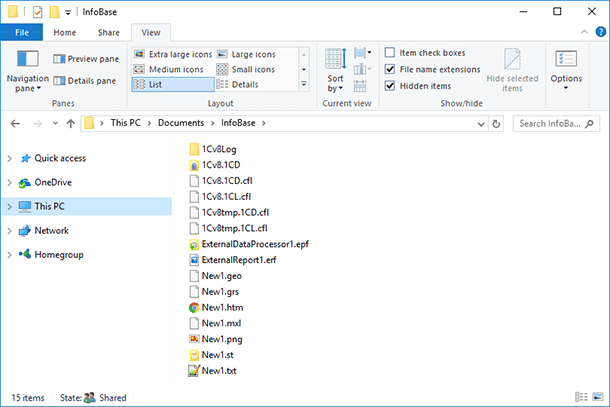Go back with the Back arrow

15,124
